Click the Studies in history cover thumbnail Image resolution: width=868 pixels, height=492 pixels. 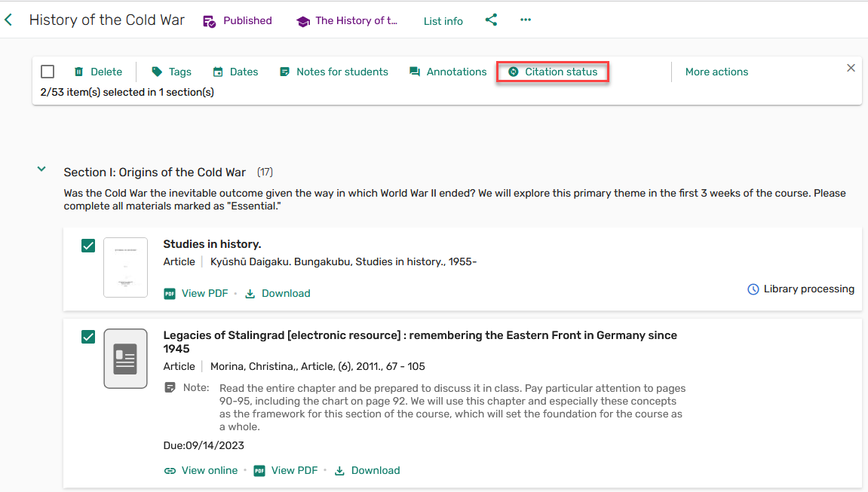point(126,267)
